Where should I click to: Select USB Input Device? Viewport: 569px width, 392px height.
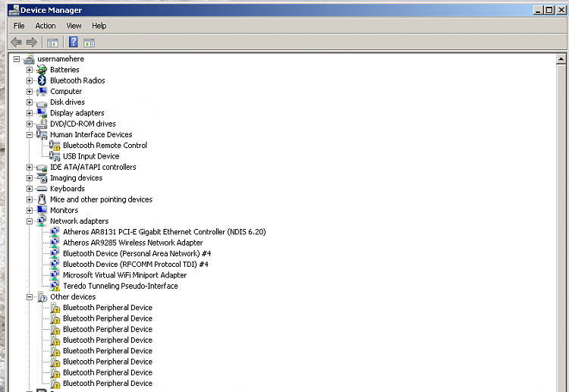click(x=91, y=156)
